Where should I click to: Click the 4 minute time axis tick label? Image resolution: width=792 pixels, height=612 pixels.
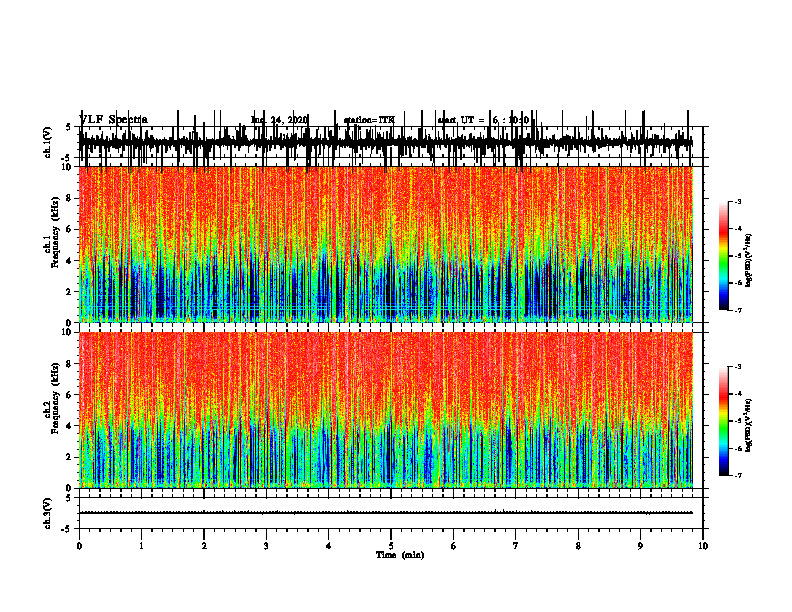329,546
